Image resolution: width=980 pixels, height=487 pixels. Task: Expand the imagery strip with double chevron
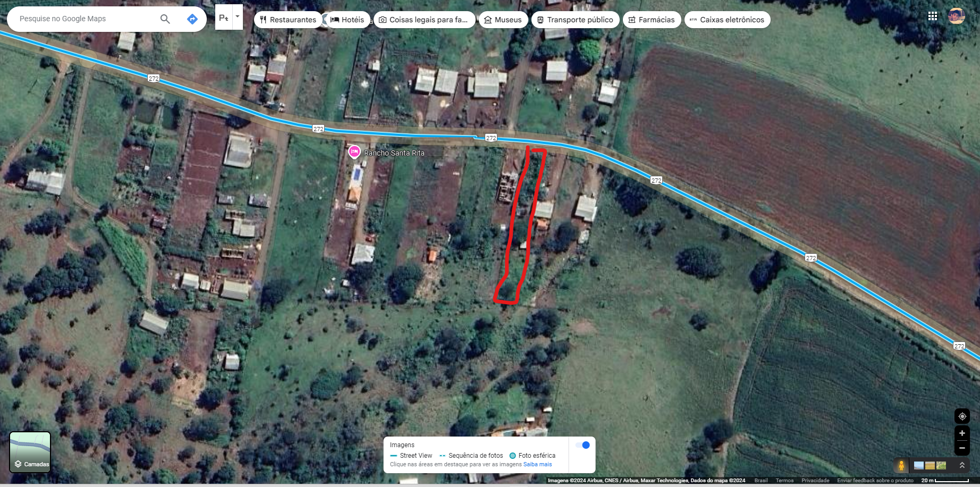962,465
